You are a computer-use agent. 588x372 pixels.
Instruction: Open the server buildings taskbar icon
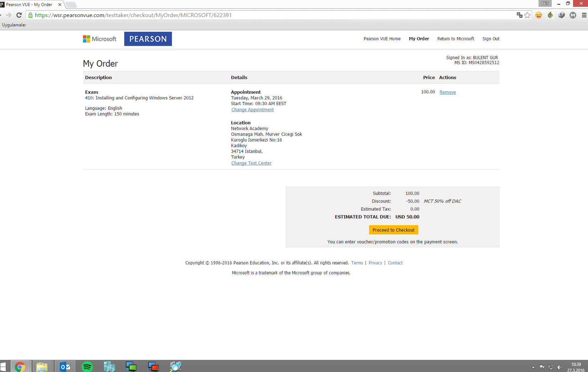tap(109, 367)
